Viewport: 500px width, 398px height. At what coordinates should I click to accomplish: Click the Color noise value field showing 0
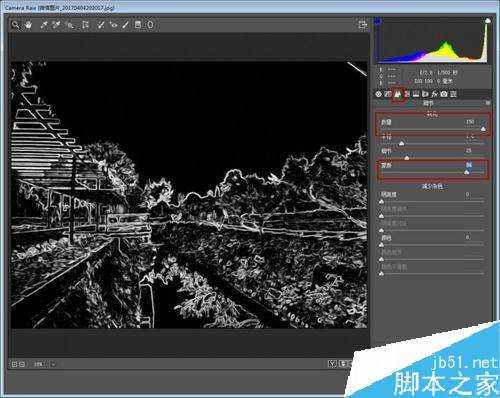coord(468,237)
